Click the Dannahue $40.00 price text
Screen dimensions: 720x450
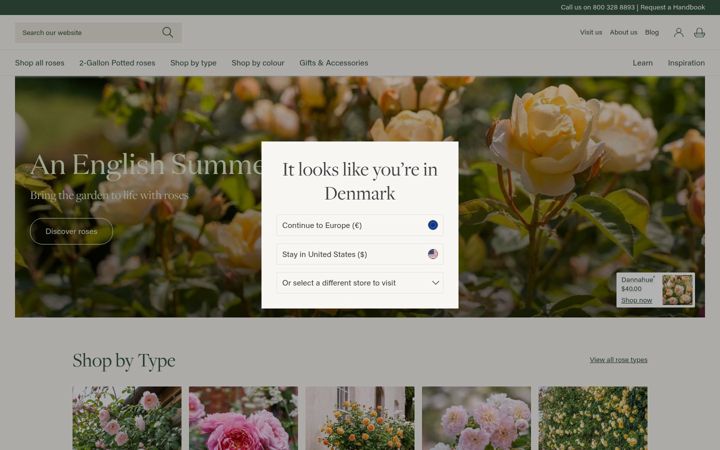tap(631, 289)
